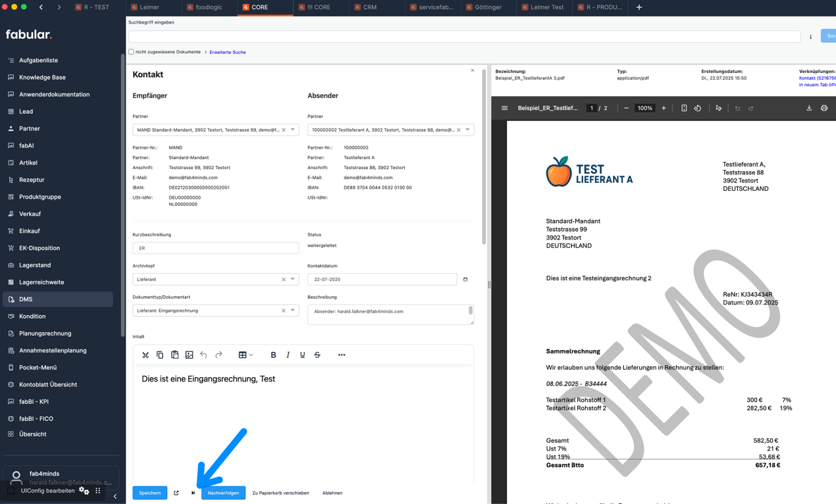Toggle underline formatting in the editor
Screen dimensions: 836x504
pyautogui.click(x=302, y=355)
